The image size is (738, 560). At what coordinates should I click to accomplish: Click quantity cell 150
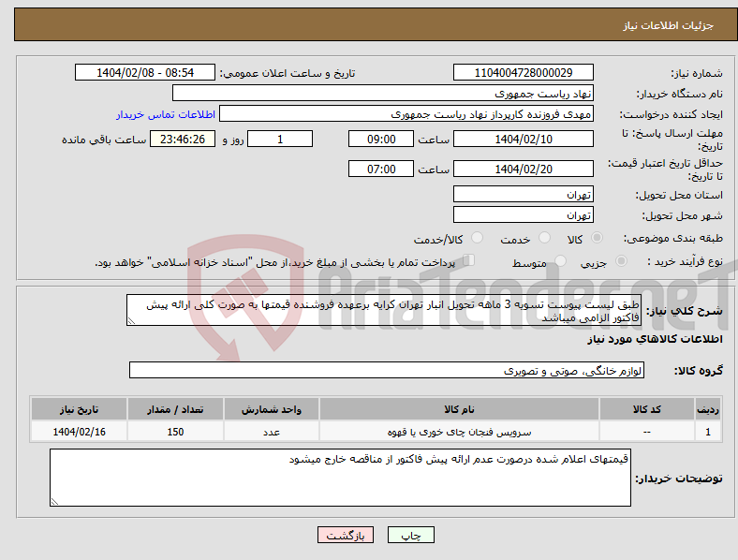tap(175, 432)
